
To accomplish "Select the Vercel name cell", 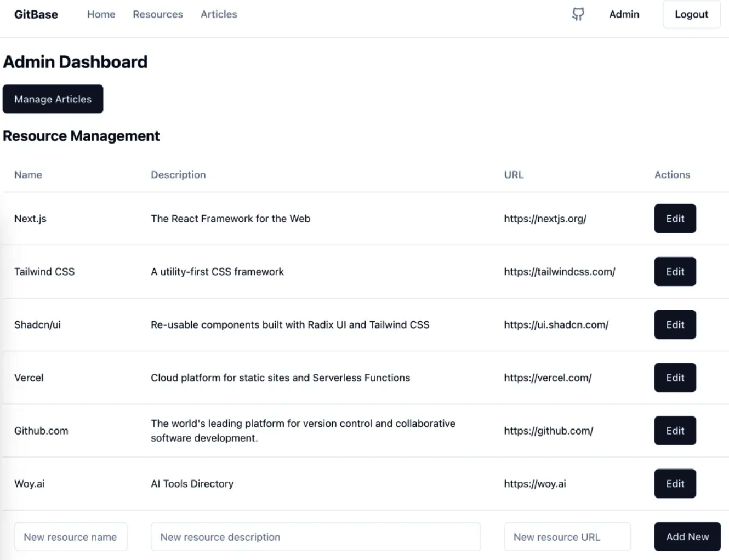I will (29, 378).
